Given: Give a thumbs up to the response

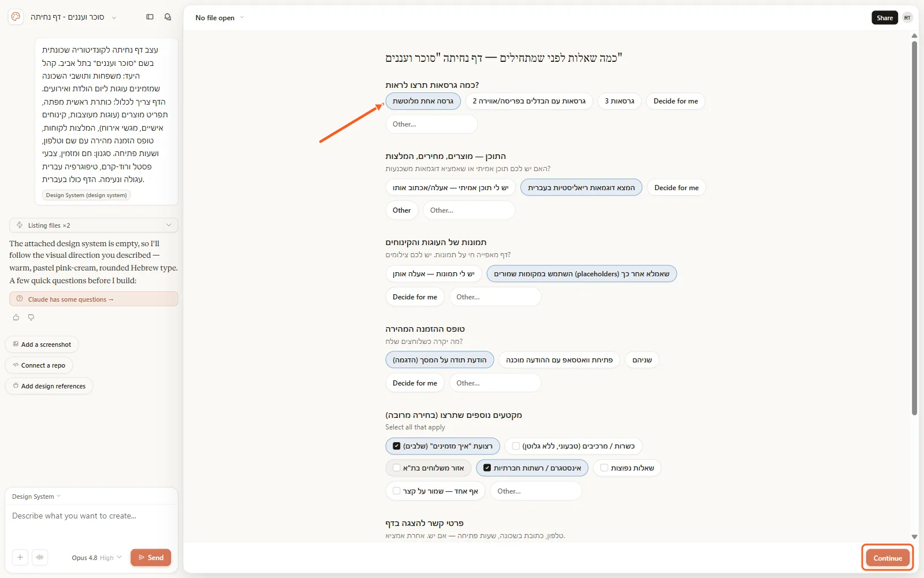Looking at the screenshot, I should tap(16, 317).
